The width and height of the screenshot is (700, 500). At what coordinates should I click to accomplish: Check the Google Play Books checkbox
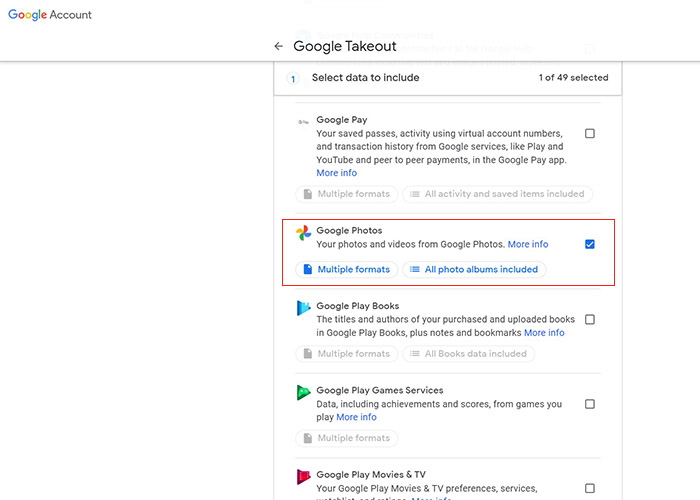pyautogui.click(x=590, y=320)
